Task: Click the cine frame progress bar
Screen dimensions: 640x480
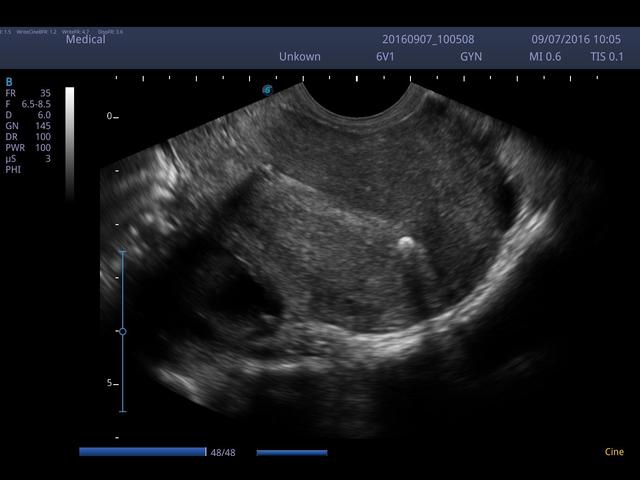Action: [142, 452]
